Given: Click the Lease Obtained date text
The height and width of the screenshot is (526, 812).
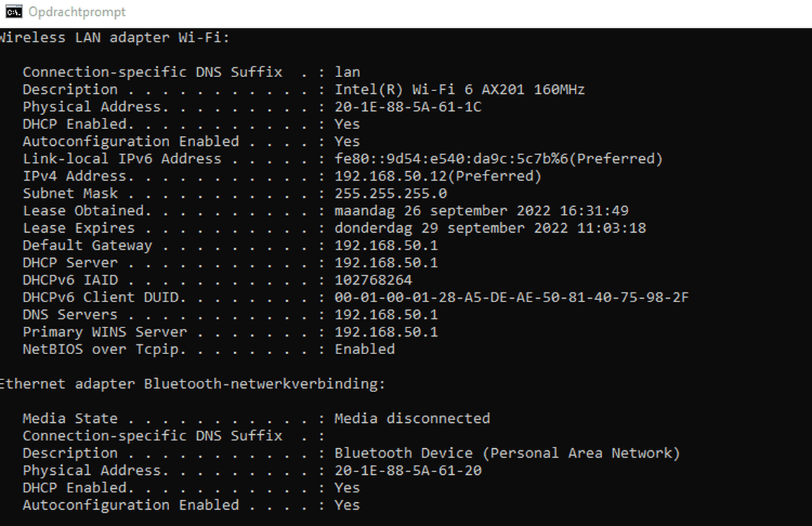Looking at the screenshot, I should pos(481,210).
